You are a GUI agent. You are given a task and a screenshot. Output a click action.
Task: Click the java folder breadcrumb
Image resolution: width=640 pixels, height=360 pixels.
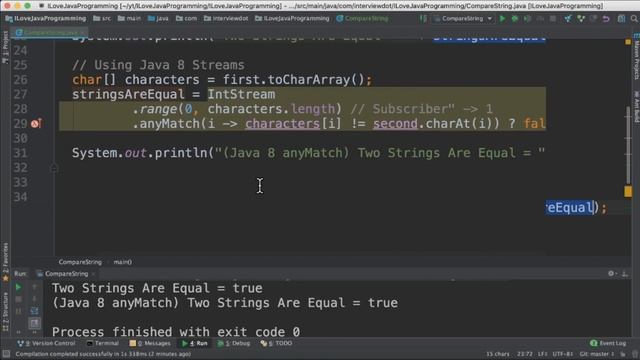158,19
